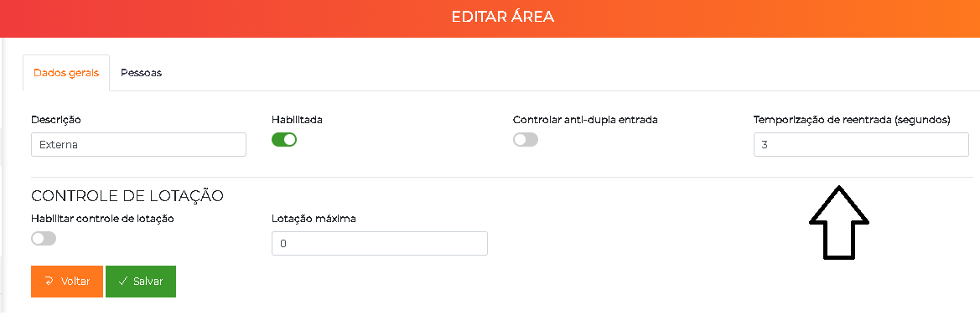Viewport: 980px width, 331px height.
Task: Click the EDITAR ÁREA header title
Action: pos(502,17)
